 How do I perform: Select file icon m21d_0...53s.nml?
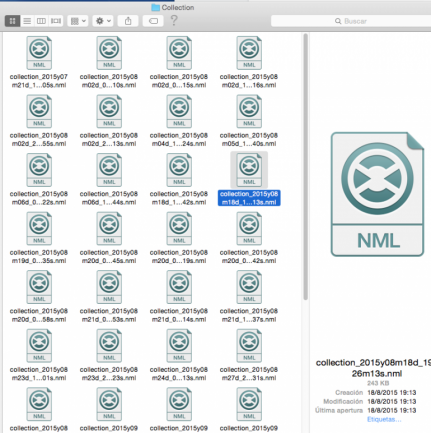109,287
